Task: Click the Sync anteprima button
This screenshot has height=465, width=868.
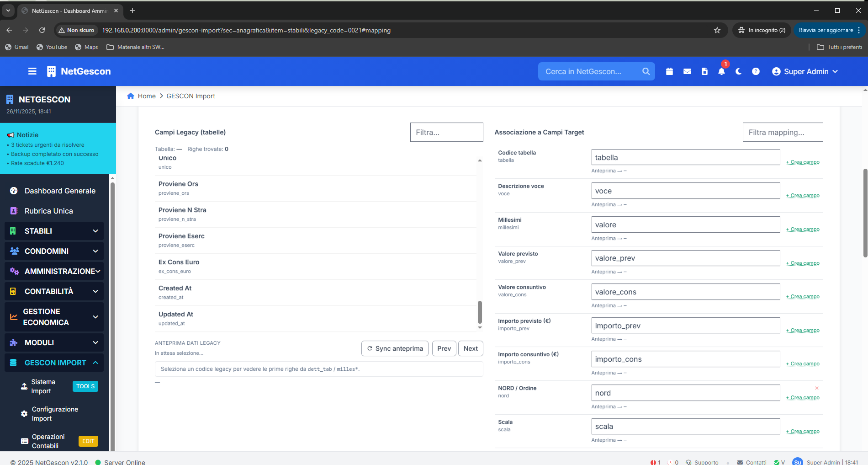Action: [x=395, y=348]
